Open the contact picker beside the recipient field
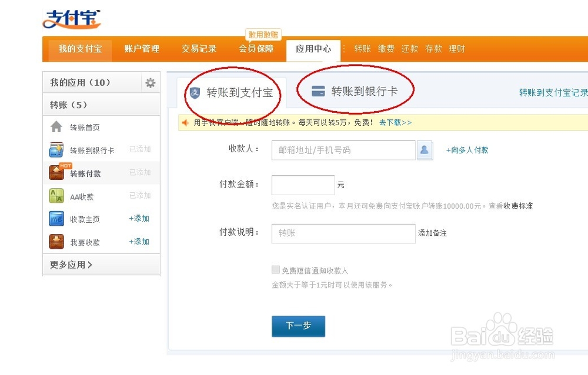This screenshot has height=375, width=588. (425, 150)
